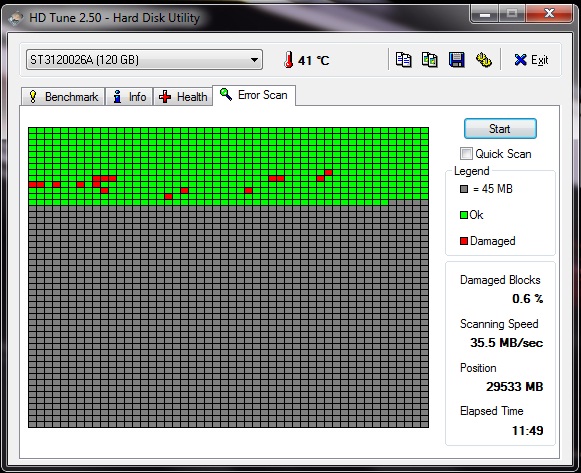Screen dimensions: 581x473
Task: Click the gray 45 MB legend swatch
Action: (x=464, y=189)
